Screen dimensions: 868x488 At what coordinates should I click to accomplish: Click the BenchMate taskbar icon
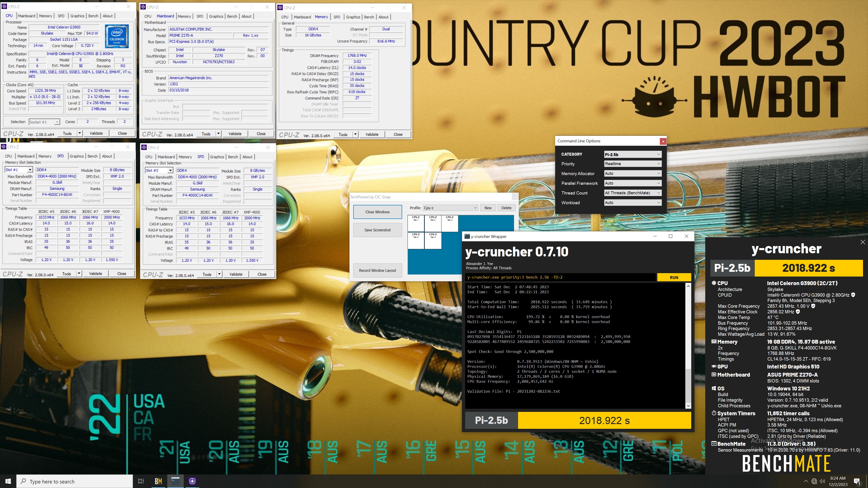pos(158,481)
